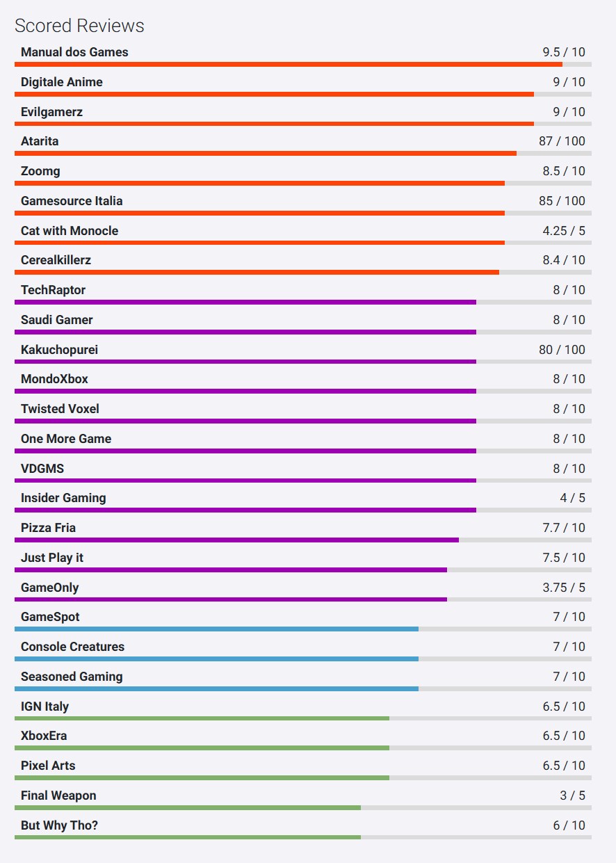Select the Atarita review entry
The image size is (616, 863).
[x=40, y=141]
